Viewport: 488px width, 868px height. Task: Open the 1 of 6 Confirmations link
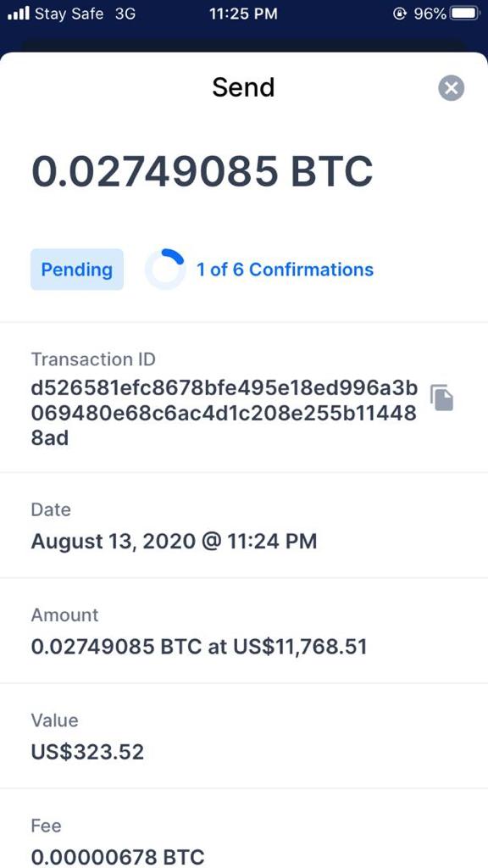(x=285, y=270)
